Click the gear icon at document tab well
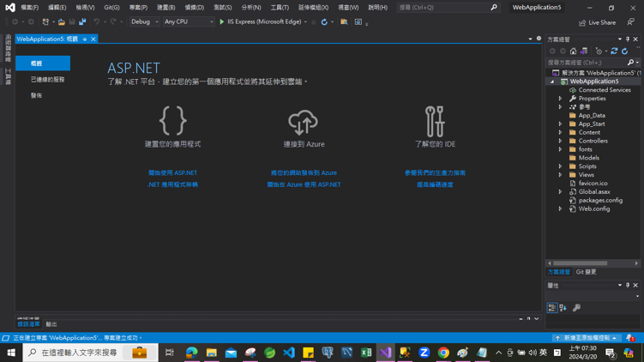The height and width of the screenshot is (362, 644). [x=539, y=39]
